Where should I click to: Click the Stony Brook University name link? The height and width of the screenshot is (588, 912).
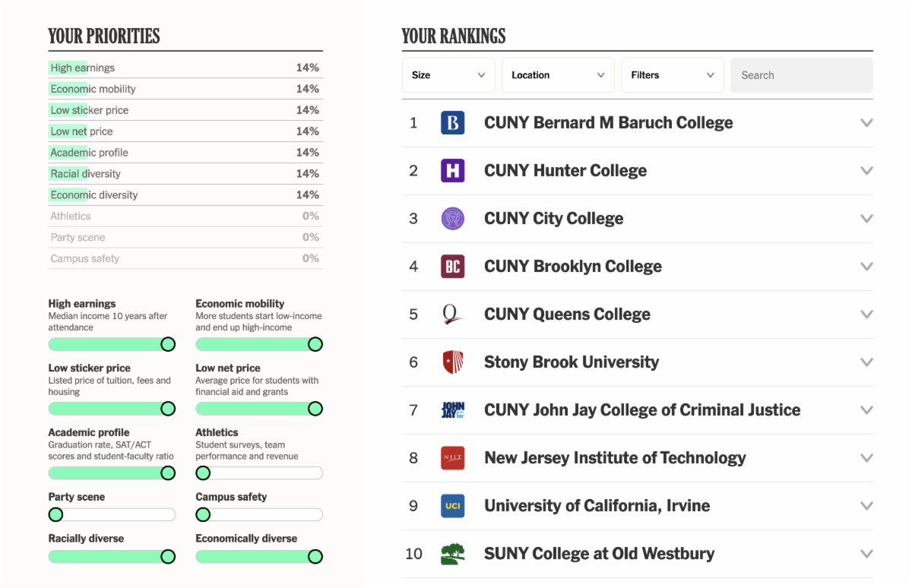[571, 362]
